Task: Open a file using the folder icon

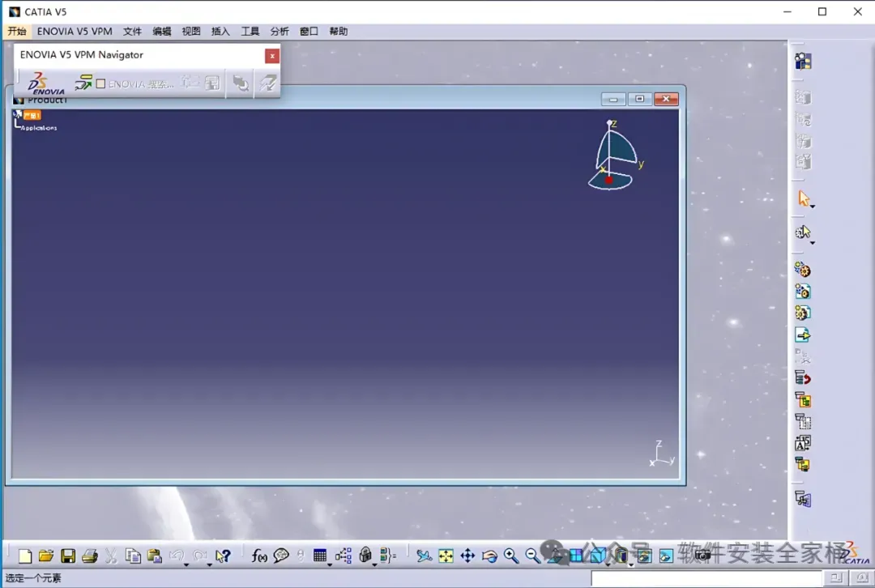Action: [x=46, y=556]
